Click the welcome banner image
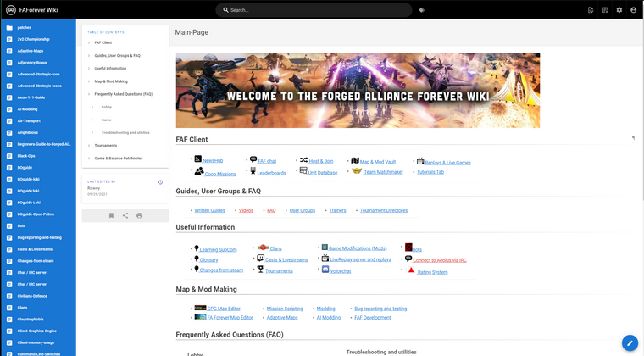The image size is (644, 356). pyautogui.click(x=358, y=91)
